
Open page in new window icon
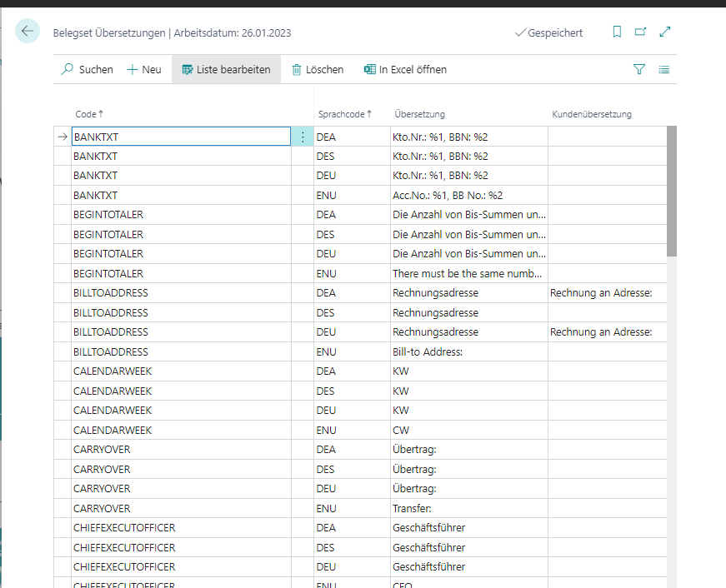click(x=640, y=32)
